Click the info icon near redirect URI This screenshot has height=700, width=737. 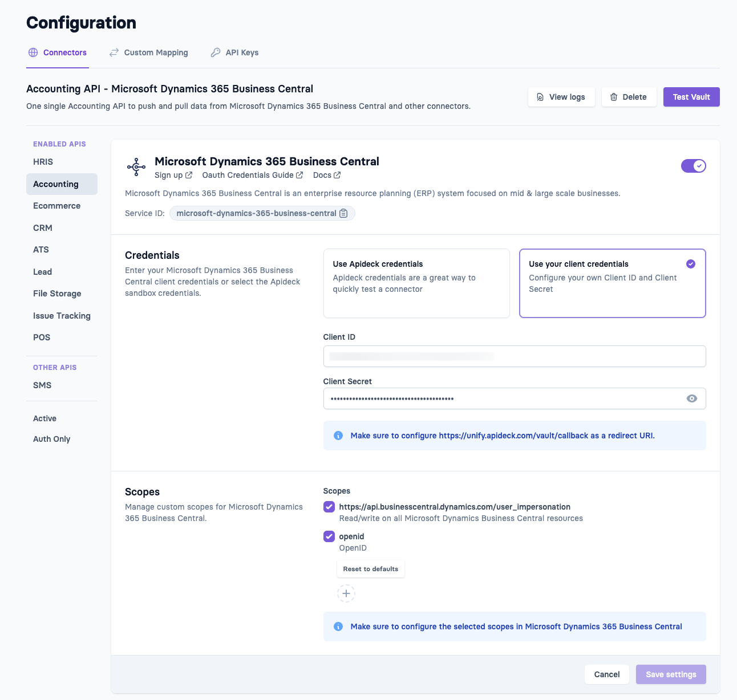(x=338, y=436)
